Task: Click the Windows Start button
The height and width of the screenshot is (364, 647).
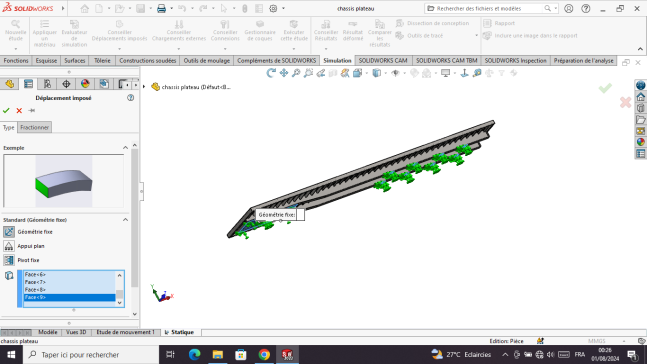Action: click(x=11, y=355)
